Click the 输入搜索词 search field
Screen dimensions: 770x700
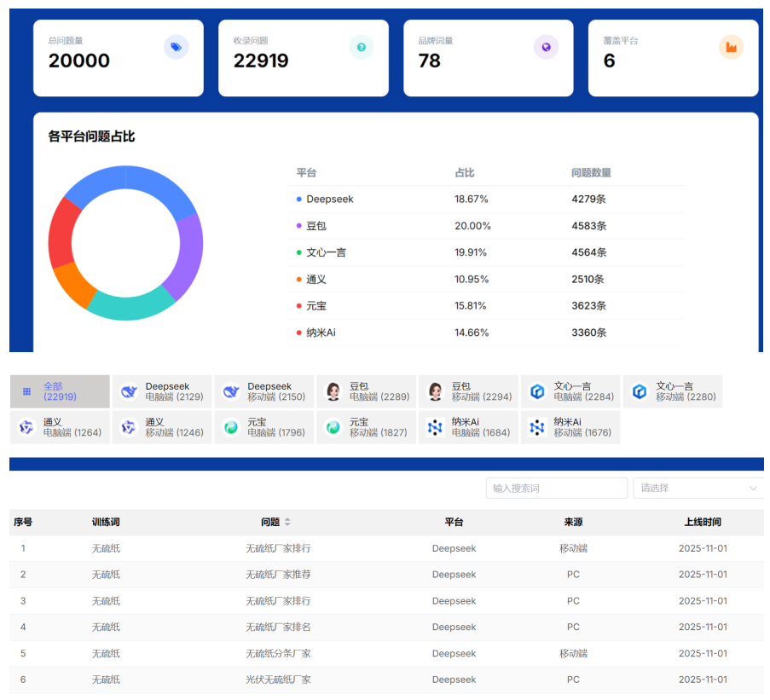[x=556, y=489]
